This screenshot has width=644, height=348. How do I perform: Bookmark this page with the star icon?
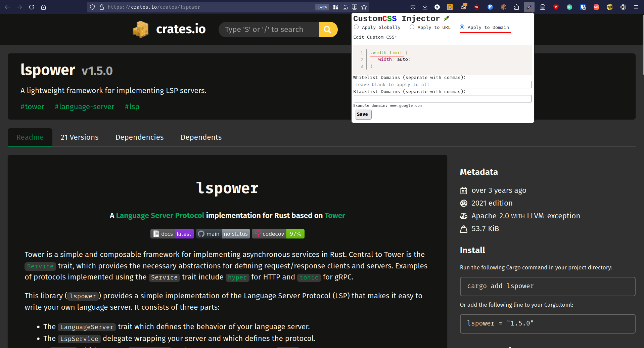(x=364, y=7)
